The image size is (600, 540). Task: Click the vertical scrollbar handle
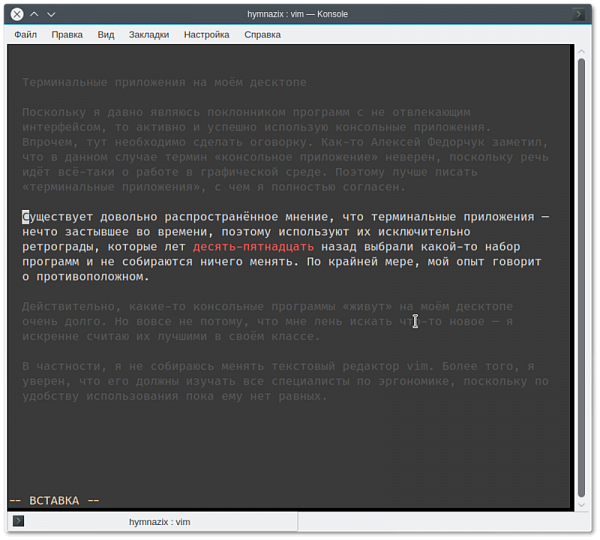pyautogui.click(x=582, y=277)
